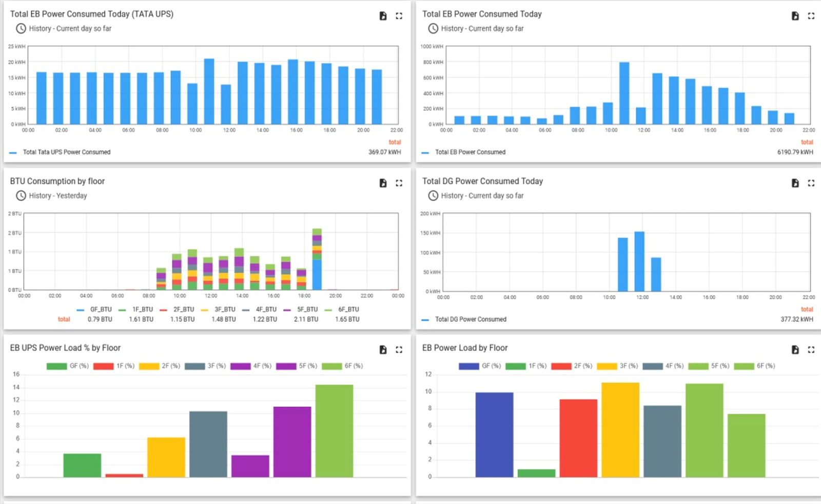This screenshot has width=821, height=504.
Task: Fullscreen the Total DG Power Consumed widget
Action: point(811,183)
